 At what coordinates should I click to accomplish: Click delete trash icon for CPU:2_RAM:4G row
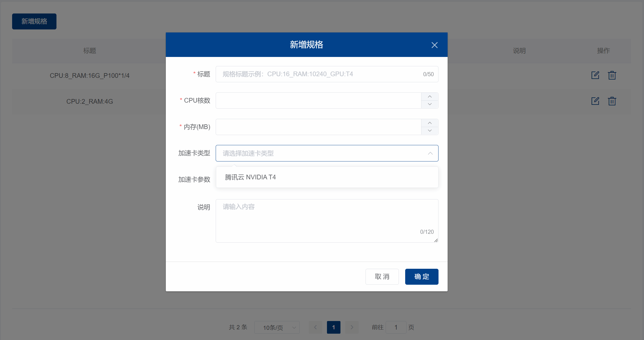pos(612,101)
